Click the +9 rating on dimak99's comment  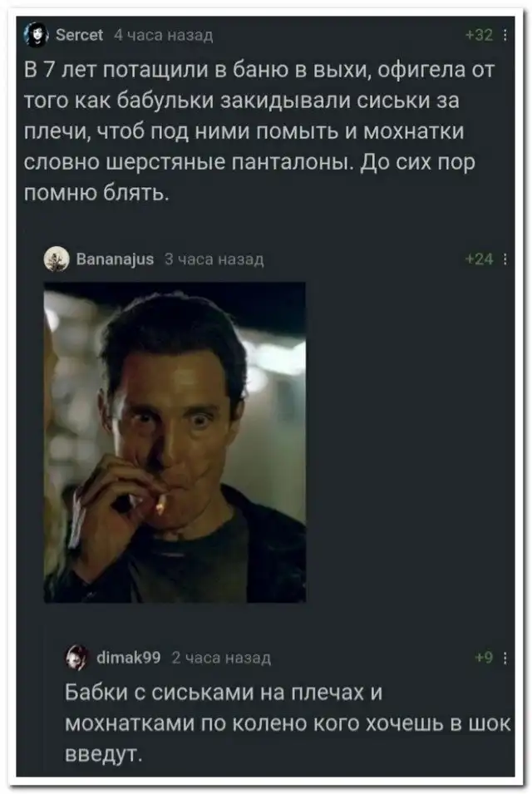tap(485, 658)
